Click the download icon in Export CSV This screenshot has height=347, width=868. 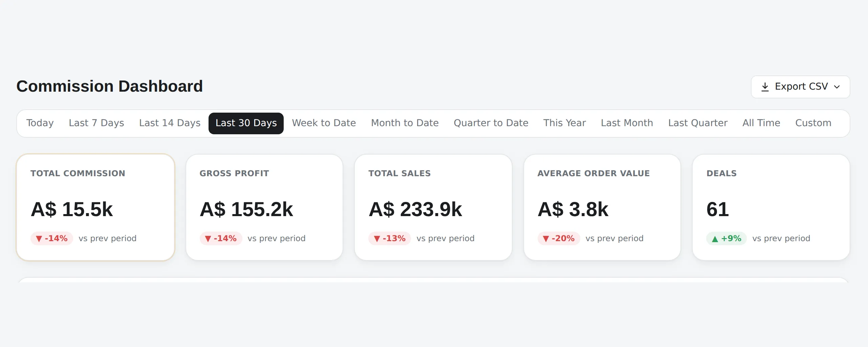pyautogui.click(x=765, y=87)
